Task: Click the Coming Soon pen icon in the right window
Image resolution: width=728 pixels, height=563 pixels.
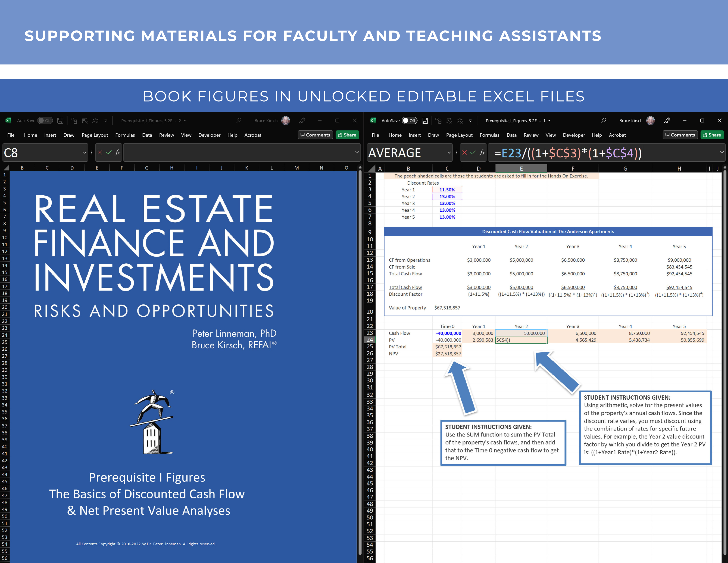Action: (667, 120)
